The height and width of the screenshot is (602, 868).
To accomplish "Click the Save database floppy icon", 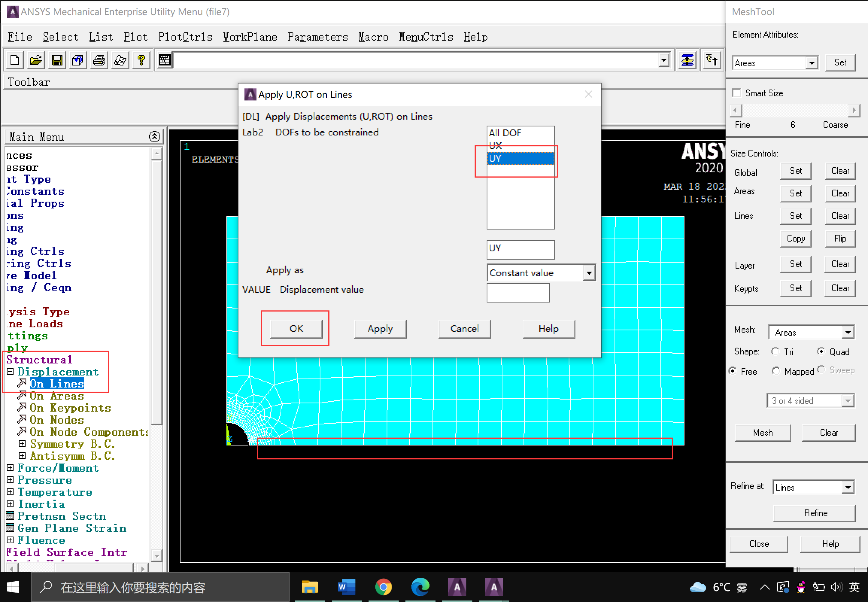I will click(x=57, y=60).
